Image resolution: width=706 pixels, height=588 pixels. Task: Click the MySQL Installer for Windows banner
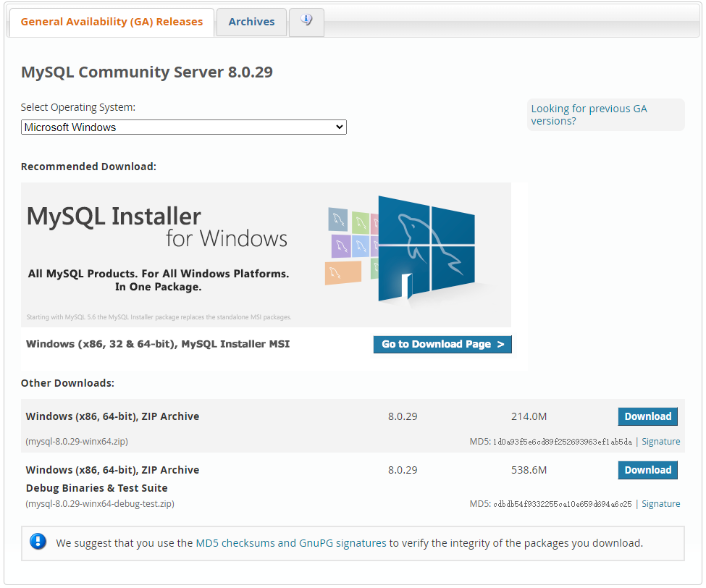coord(266,254)
